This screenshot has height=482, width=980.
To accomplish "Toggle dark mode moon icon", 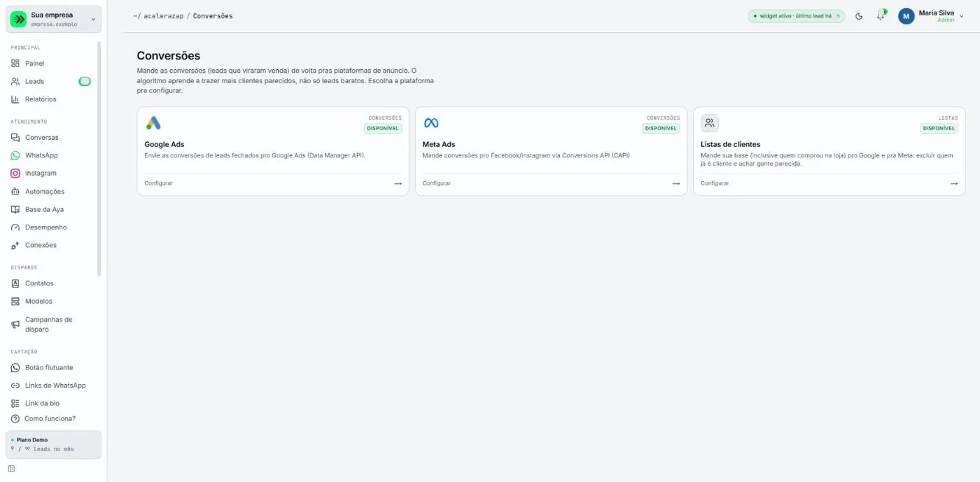I will click(x=859, y=16).
